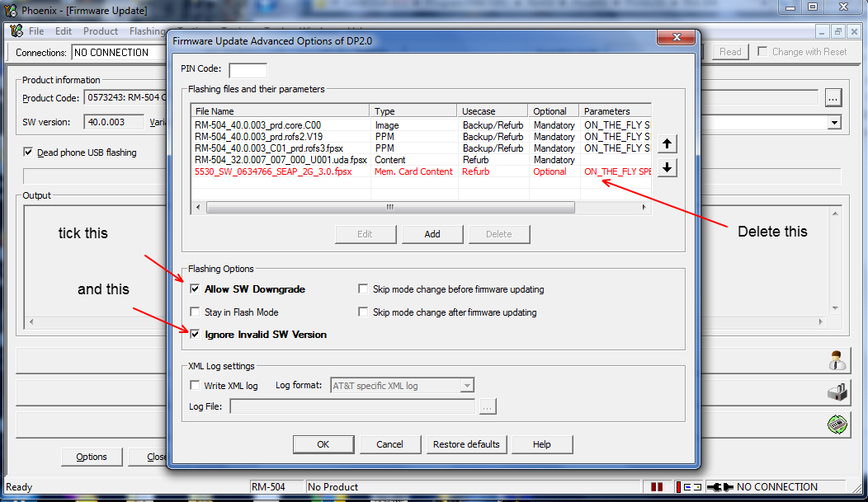Click the Options button in Phoenix window
The height and width of the screenshot is (502, 868).
[x=92, y=457]
